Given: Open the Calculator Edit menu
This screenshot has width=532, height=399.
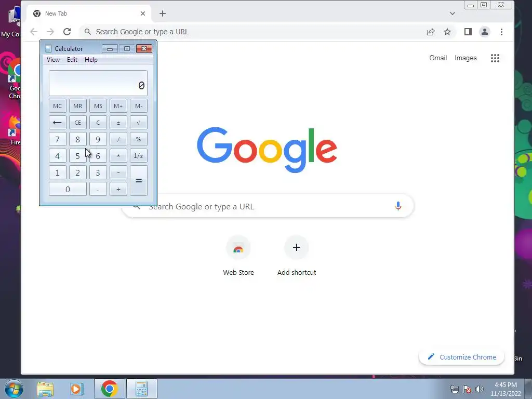Looking at the screenshot, I should [x=72, y=60].
